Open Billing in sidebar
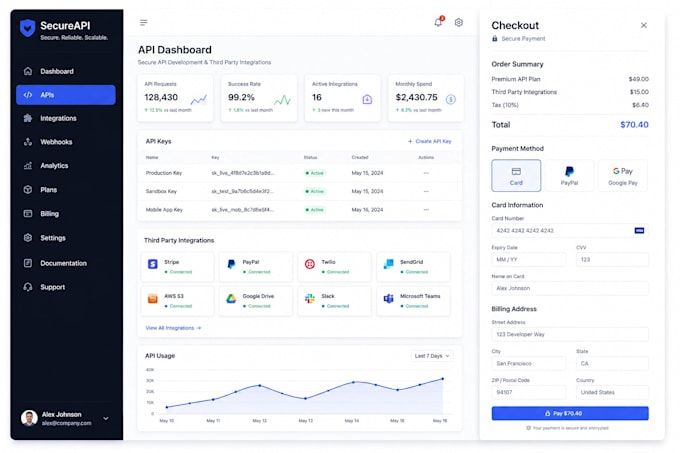680x453 pixels. tap(65, 214)
